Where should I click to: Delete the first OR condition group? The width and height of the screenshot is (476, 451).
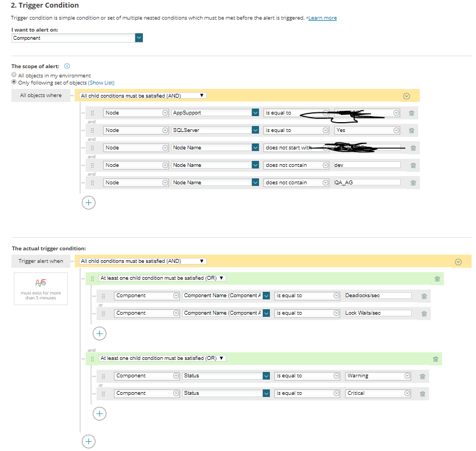tap(437, 279)
